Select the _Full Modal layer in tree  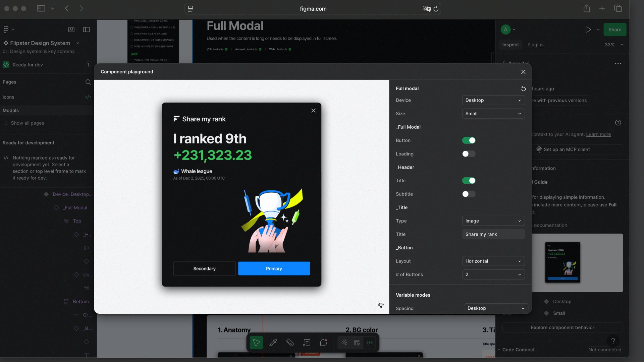76,208
